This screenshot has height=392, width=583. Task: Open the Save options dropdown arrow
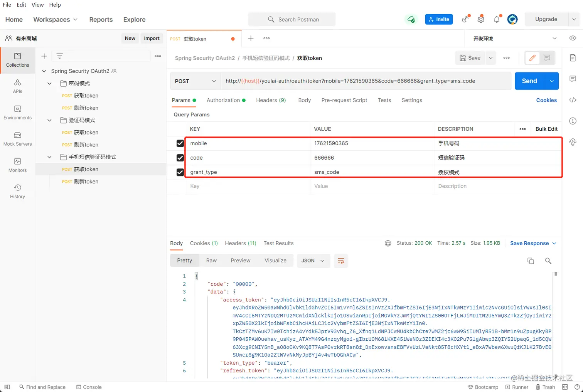click(x=490, y=58)
